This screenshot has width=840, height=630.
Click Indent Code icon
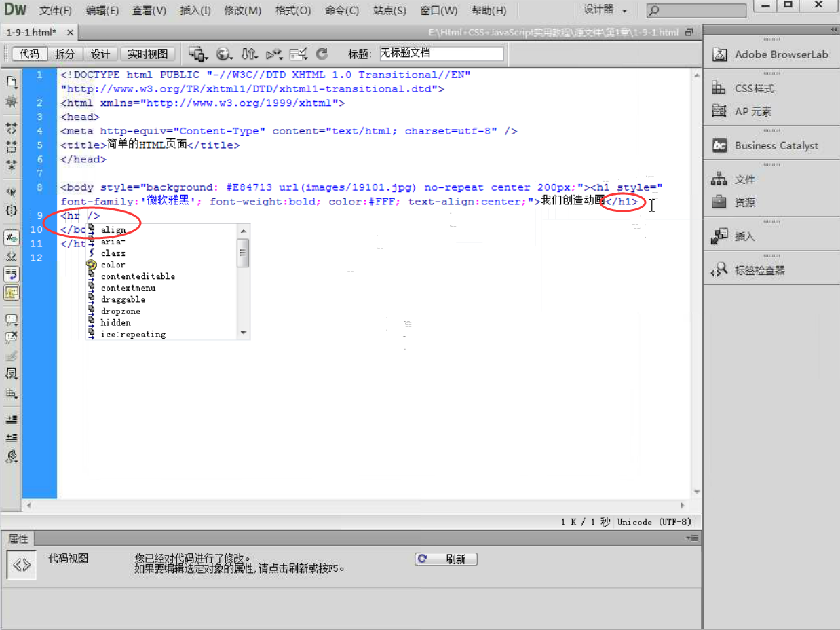pyautogui.click(x=12, y=420)
